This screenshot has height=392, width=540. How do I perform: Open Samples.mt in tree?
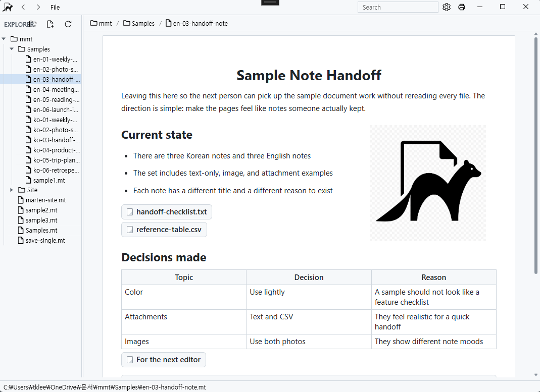(x=38, y=230)
